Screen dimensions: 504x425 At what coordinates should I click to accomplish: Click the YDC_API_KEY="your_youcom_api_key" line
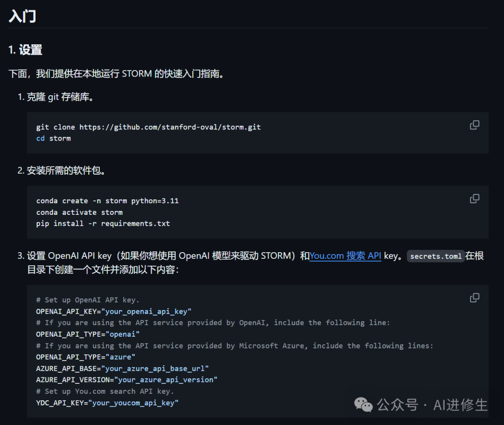click(107, 403)
